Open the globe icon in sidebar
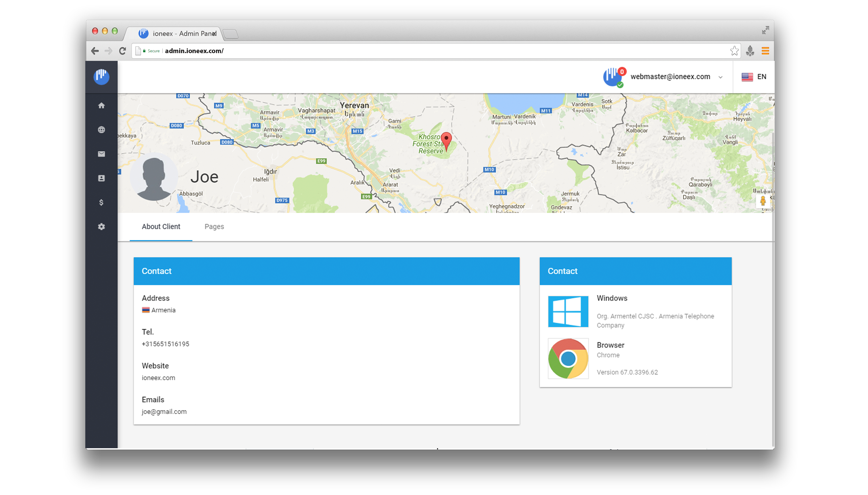 pyautogui.click(x=101, y=130)
